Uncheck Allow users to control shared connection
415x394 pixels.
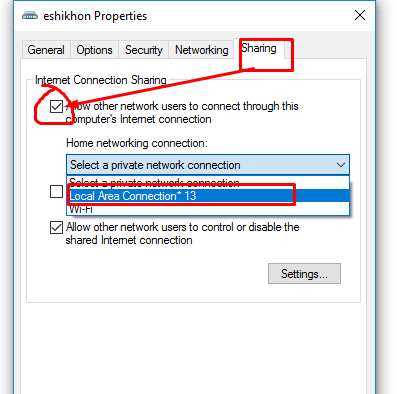56,228
